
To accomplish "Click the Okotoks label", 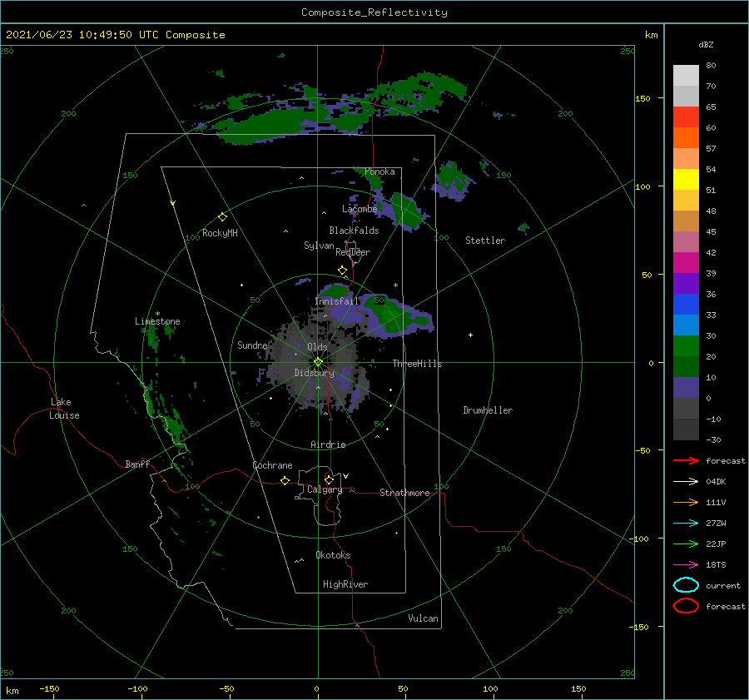I will click(x=333, y=555).
